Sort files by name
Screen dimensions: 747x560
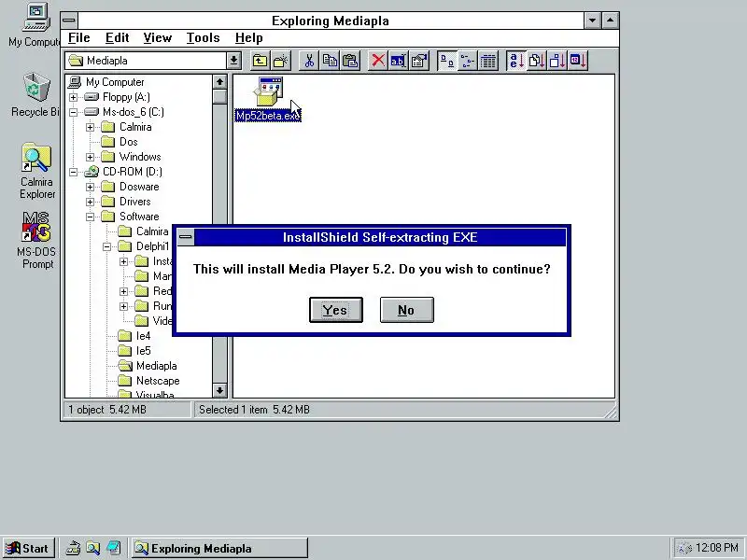coord(516,61)
